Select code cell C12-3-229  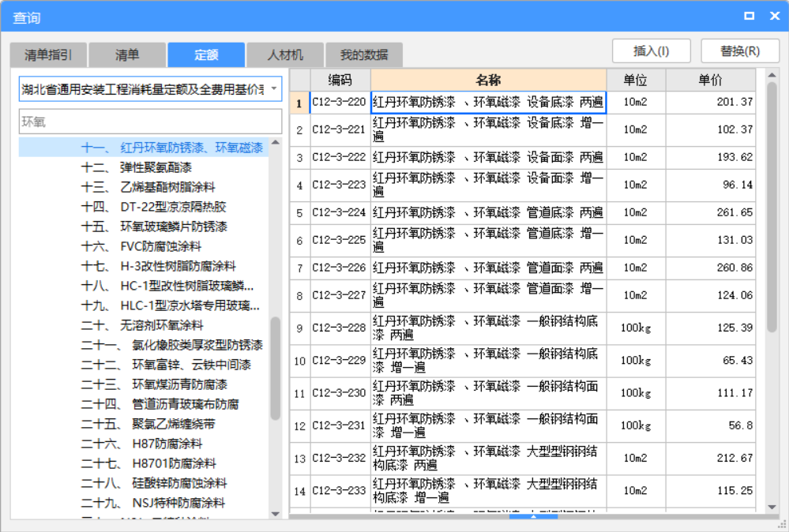[340, 361]
